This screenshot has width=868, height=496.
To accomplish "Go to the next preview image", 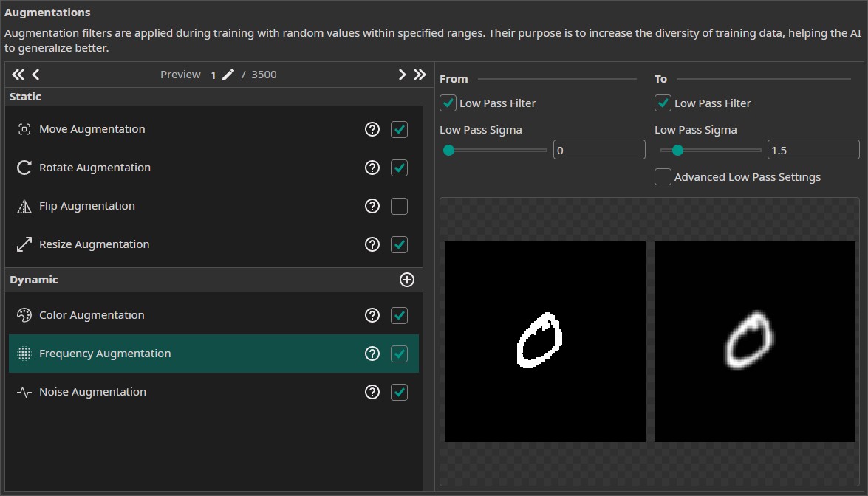I will [x=402, y=75].
